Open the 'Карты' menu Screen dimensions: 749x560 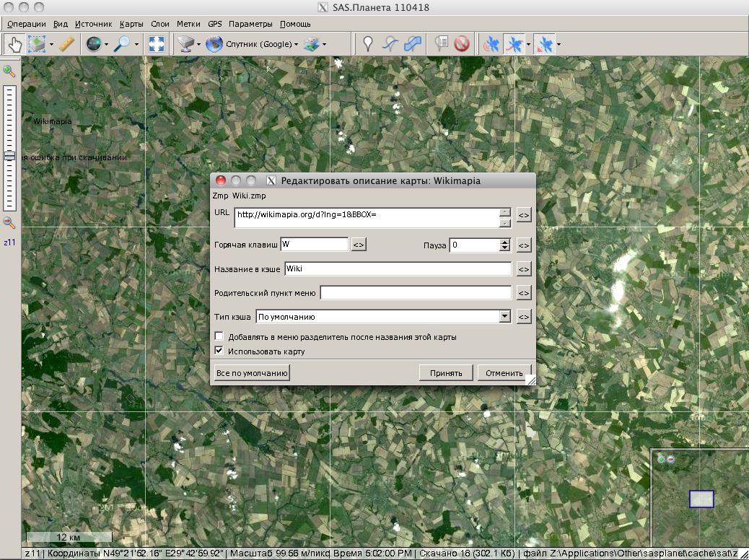[x=131, y=24]
